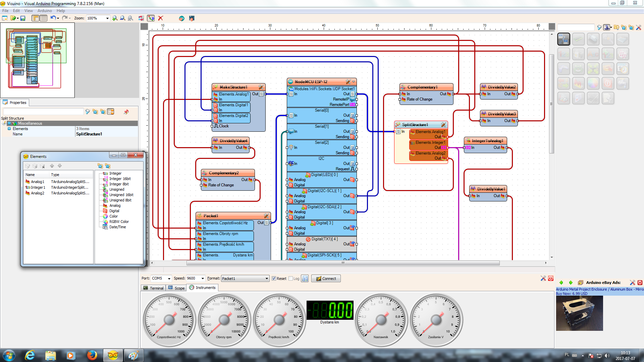644x362 pixels.
Task: Open the Undo history dropdown arrow
Action: point(58,18)
